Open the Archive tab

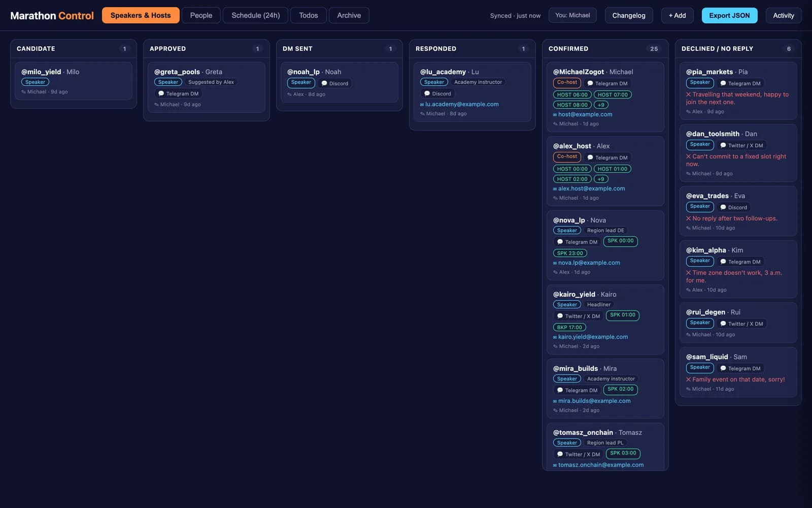(349, 15)
